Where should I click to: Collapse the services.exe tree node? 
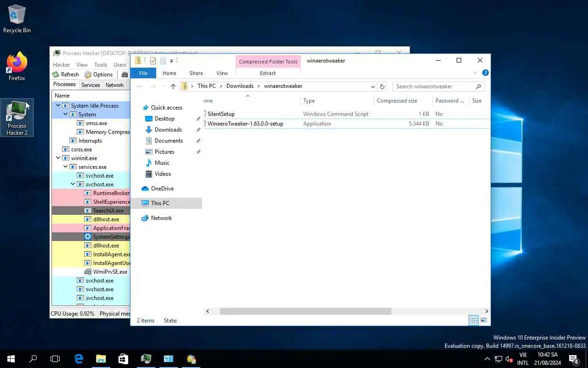66,167
